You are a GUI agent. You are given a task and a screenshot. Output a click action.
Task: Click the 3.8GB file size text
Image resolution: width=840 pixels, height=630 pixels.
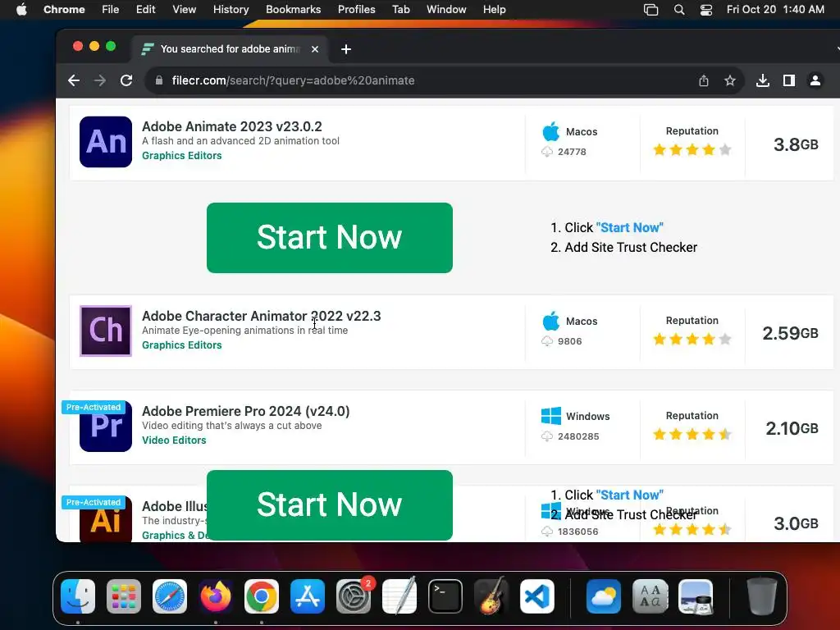pyautogui.click(x=796, y=144)
